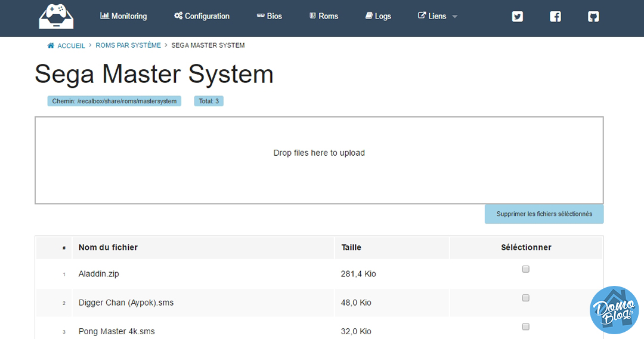View the Logs page
Screen dimensions: 644x339
[x=378, y=16]
